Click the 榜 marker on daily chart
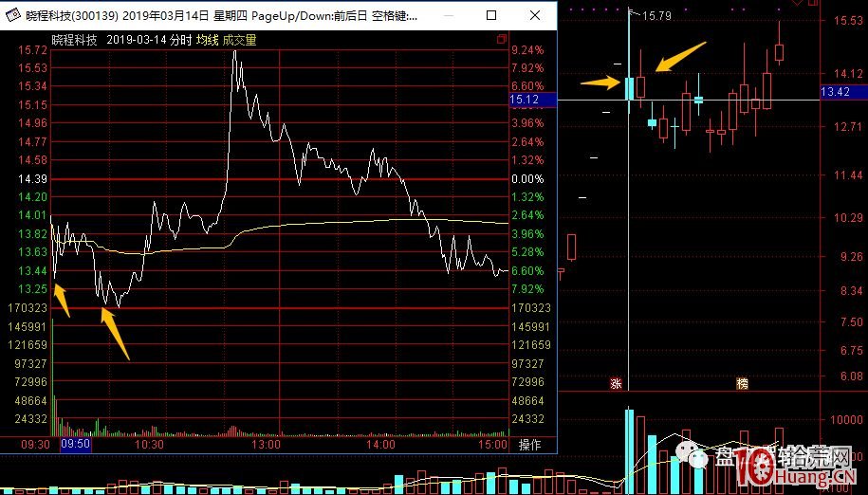 coord(743,384)
